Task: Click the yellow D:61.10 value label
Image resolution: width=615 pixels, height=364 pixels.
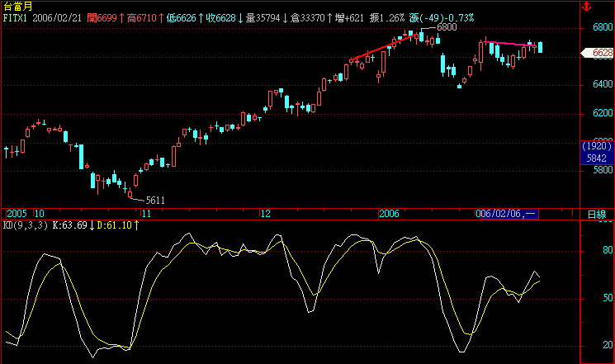Action: click(x=116, y=225)
